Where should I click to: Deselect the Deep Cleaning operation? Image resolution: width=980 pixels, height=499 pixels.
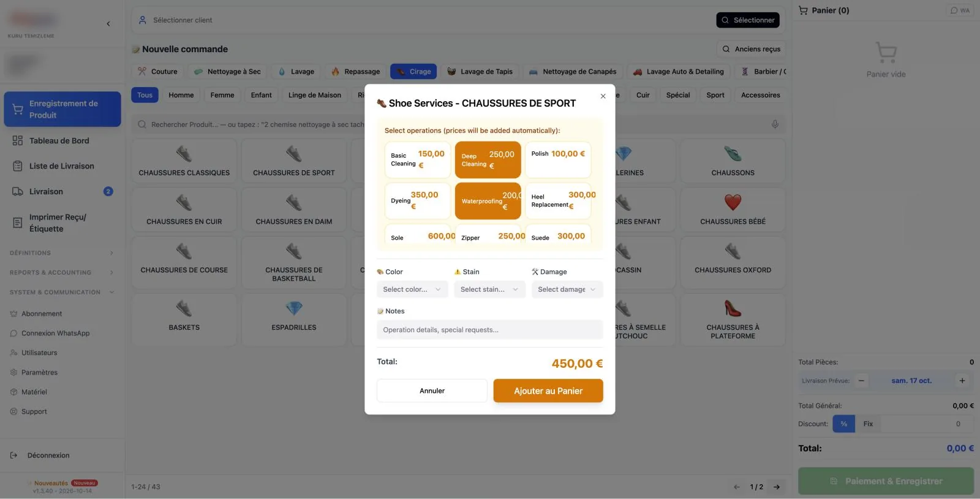[488, 159]
